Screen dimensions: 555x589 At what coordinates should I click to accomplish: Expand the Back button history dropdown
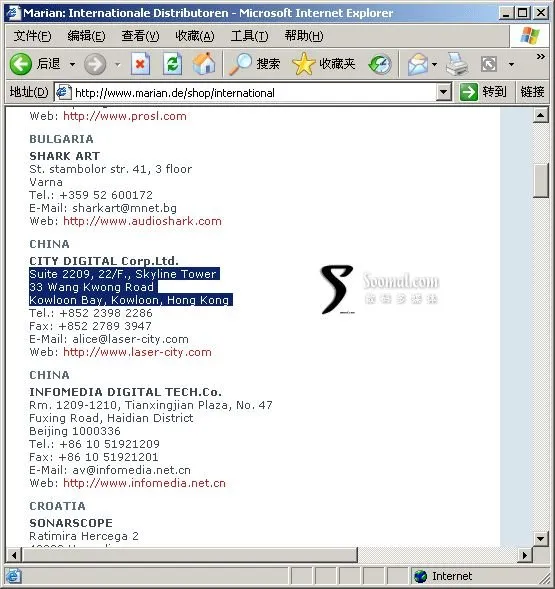[72, 65]
